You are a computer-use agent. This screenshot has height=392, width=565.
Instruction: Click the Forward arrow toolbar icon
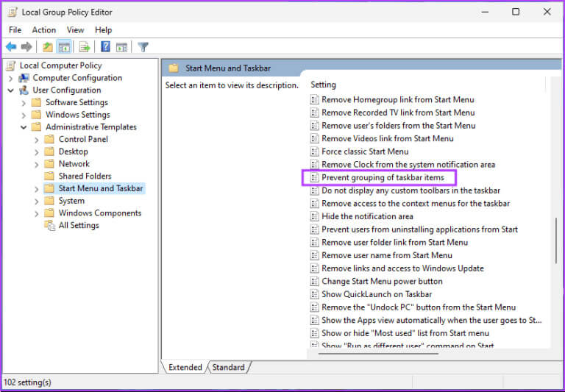[x=26, y=47]
